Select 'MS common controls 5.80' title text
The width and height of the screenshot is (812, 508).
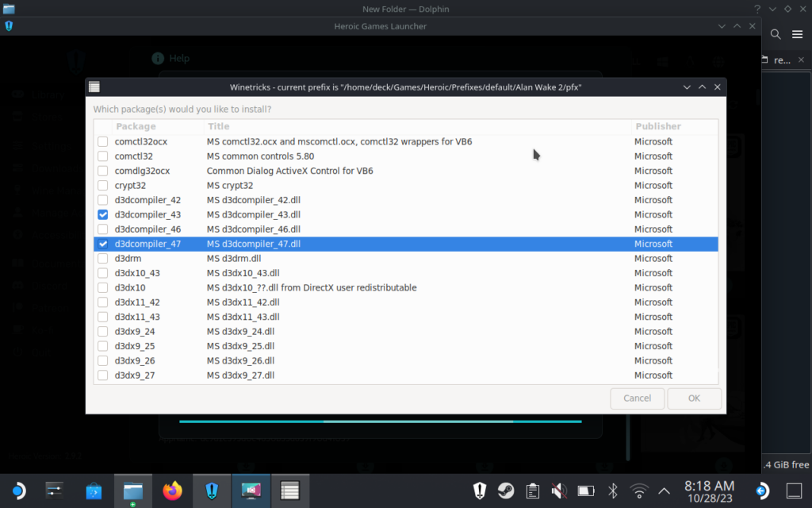(x=260, y=156)
